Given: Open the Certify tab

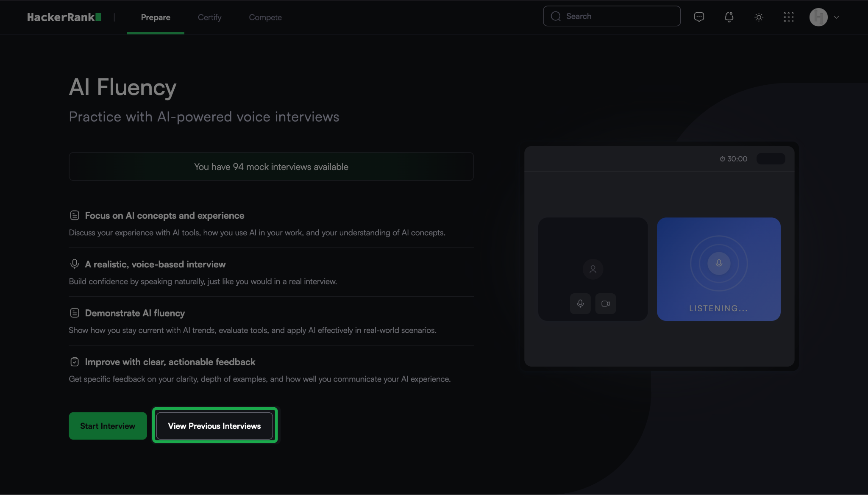Looking at the screenshot, I should coord(209,17).
